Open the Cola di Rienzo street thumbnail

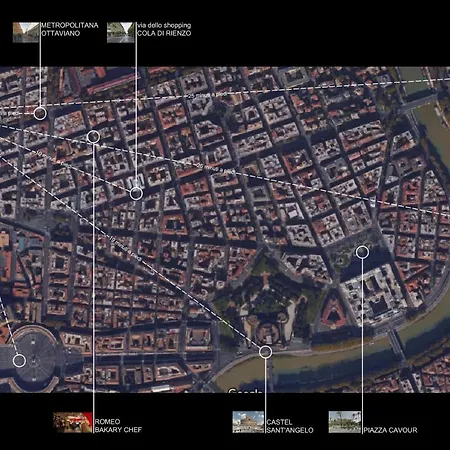(x=120, y=32)
